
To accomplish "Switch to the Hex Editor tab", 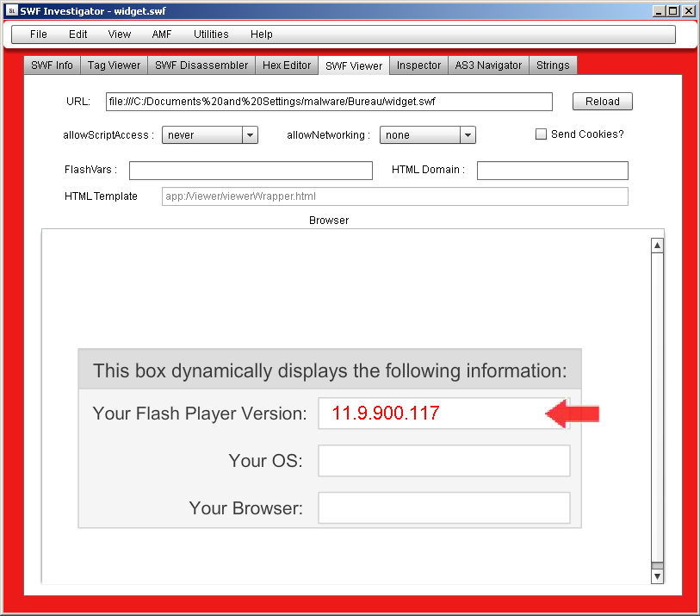I will (286, 65).
